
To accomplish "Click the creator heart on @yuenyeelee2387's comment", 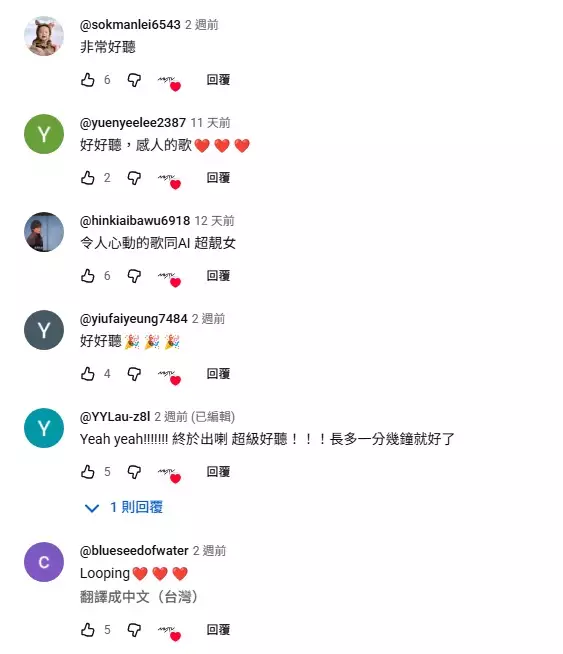I will (169, 180).
